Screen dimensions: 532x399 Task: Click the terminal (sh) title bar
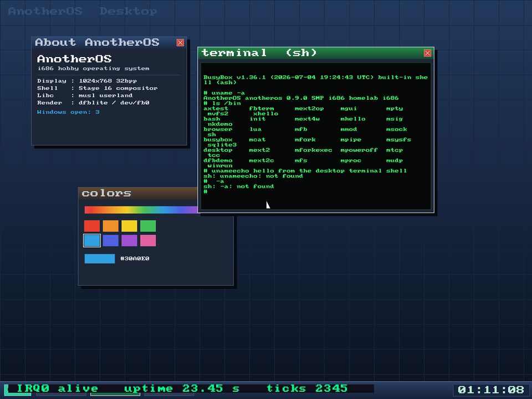(316, 53)
